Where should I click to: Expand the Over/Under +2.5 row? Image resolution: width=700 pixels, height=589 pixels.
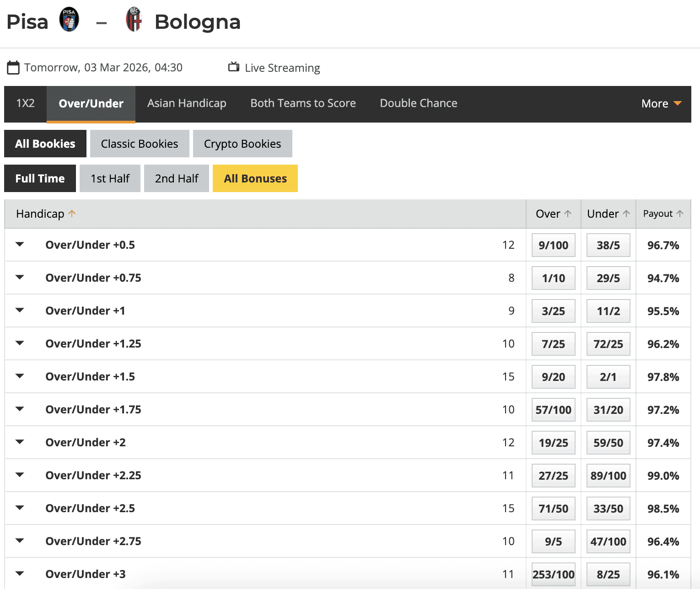pos(19,508)
